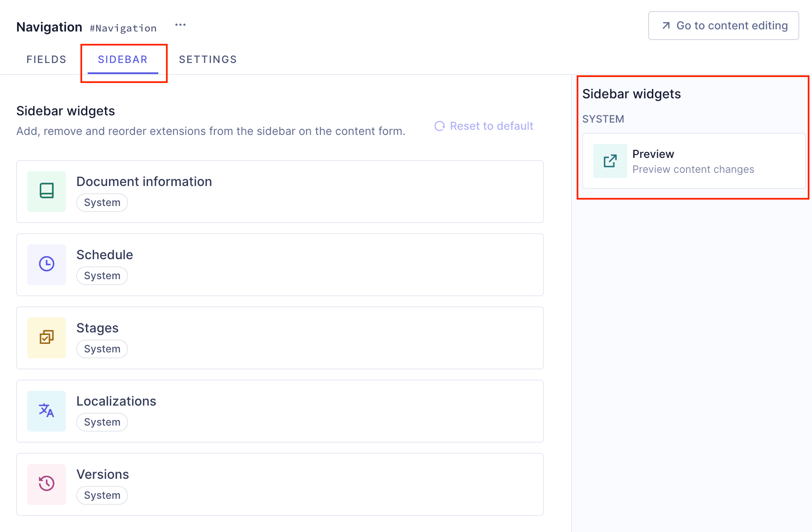Click the System badge on Versions
This screenshot has width=812, height=532.
102,495
